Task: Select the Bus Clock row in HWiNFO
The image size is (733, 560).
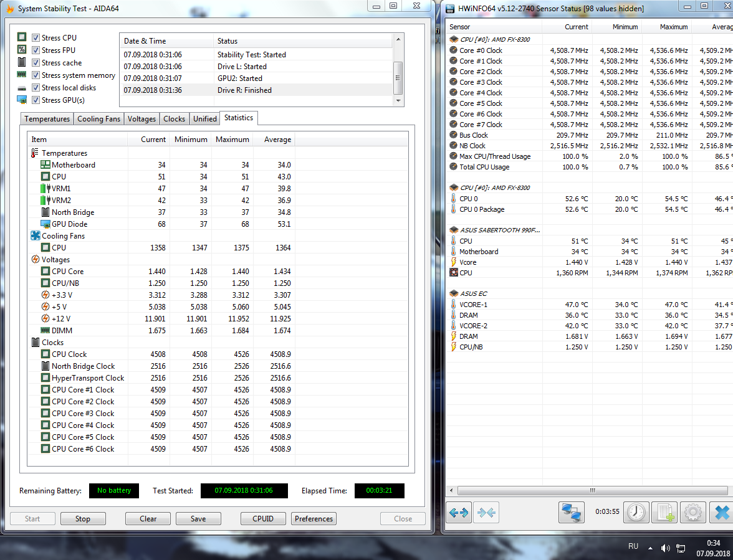Action: click(590, 135)
